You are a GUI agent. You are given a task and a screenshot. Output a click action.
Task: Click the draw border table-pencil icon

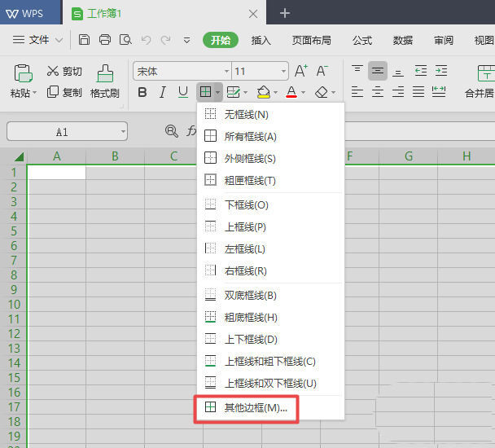(234, 92)
